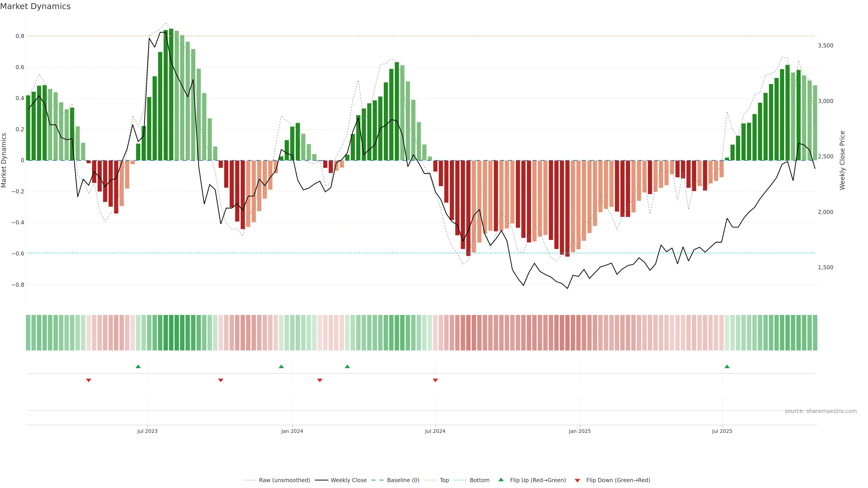Toggle the Baseline (0) legend entry
The width and height of the screenshot is (868, 488).
(403, 480)
